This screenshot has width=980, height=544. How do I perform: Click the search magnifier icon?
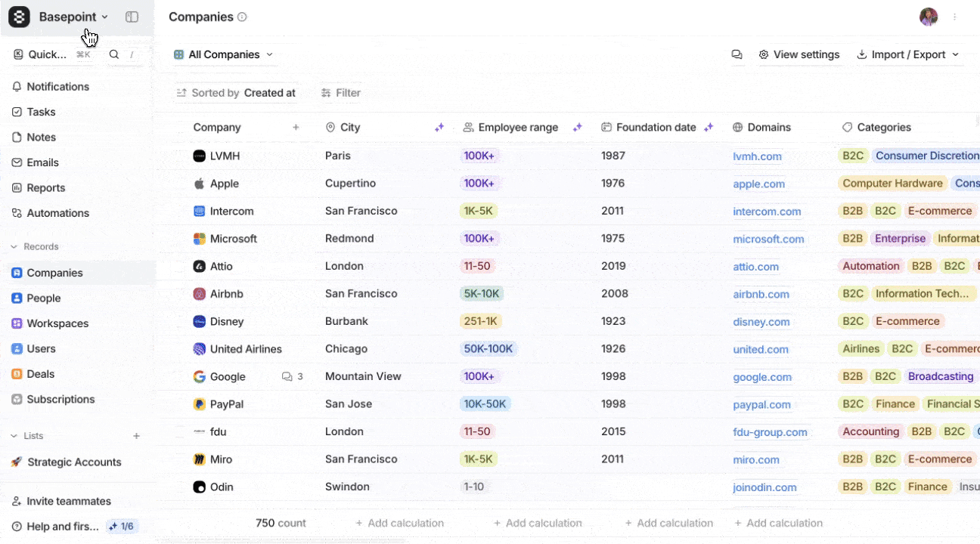coord(114,54)
